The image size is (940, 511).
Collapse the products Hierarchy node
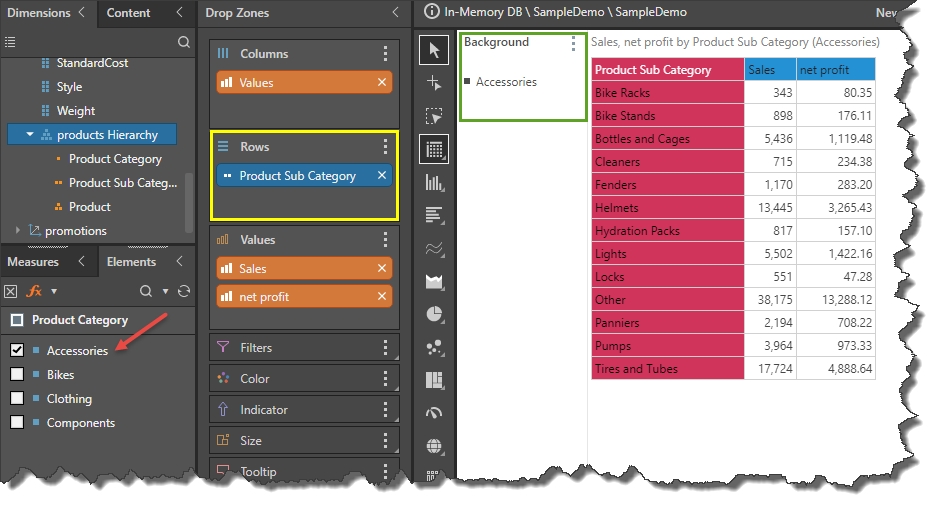point(30,135)
